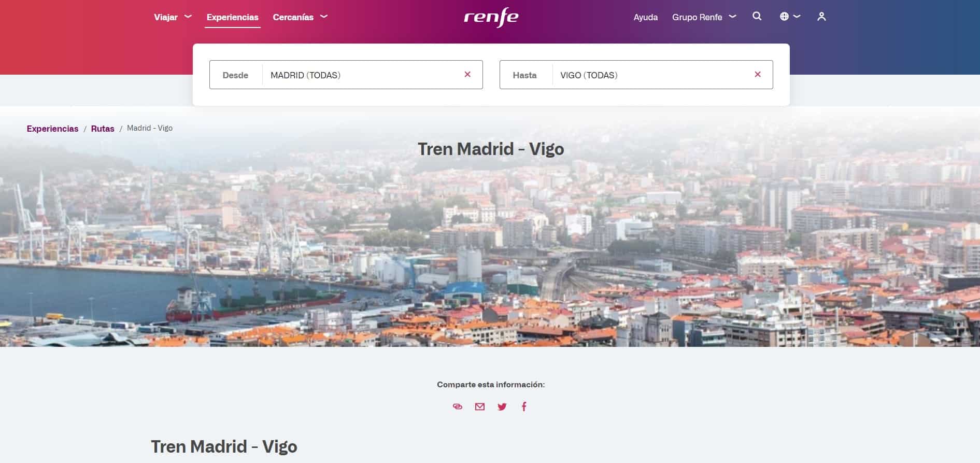Expand the Grupo Renfe dropdown
This screenshot has width=980, height=463.
tap(704, 17)
